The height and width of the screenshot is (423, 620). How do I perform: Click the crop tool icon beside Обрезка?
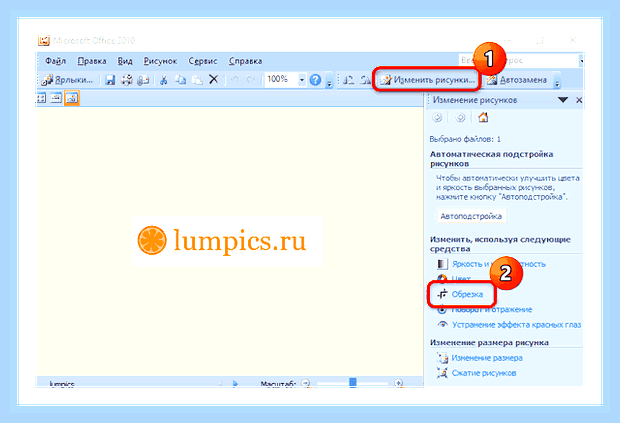442,294
